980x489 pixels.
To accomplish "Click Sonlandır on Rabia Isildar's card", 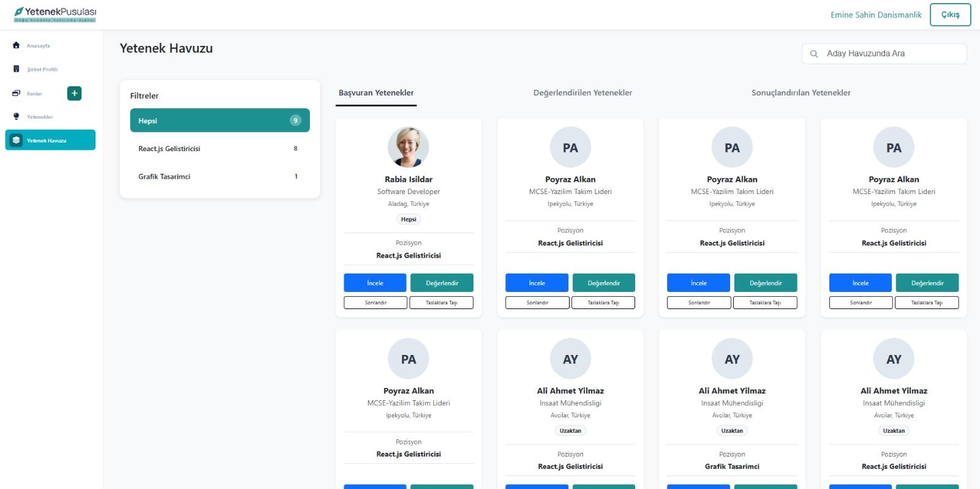I will coord(375,302).
